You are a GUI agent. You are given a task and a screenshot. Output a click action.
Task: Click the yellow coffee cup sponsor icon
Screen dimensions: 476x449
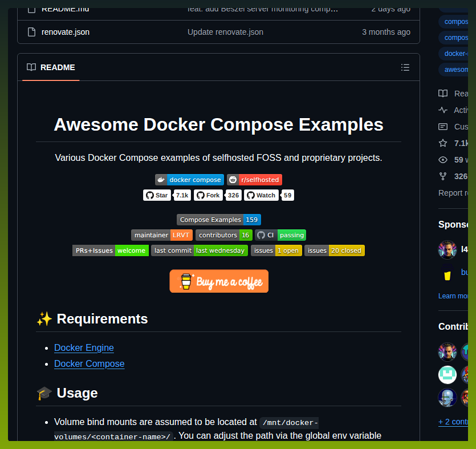(447, 272)
